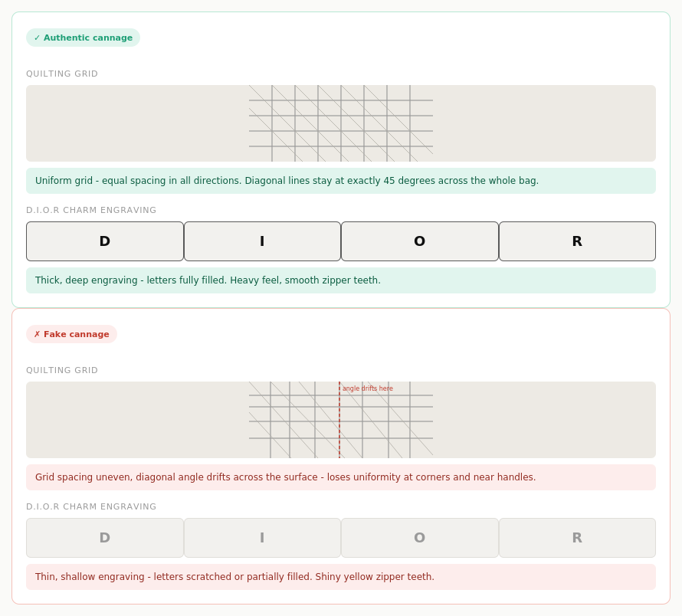Image resolution: width=682 pixels, height=616 pixels.
Task: Click QUILTING GRID heading in fake card
Action: point(62,370)
